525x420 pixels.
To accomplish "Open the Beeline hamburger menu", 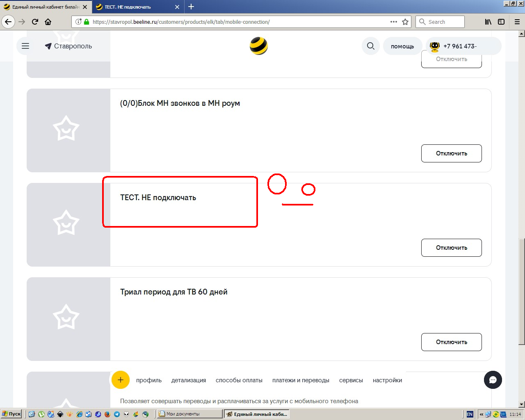I will 25,46.
